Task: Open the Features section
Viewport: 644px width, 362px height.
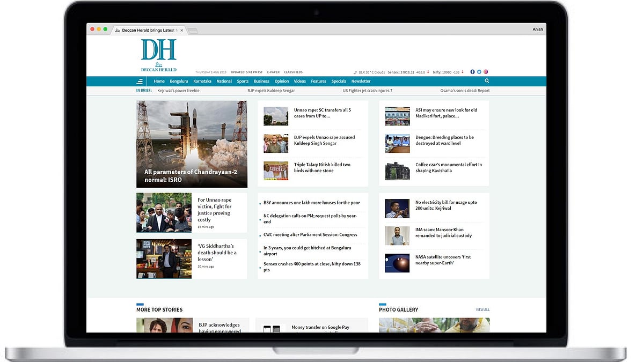Action: (319, 82)
